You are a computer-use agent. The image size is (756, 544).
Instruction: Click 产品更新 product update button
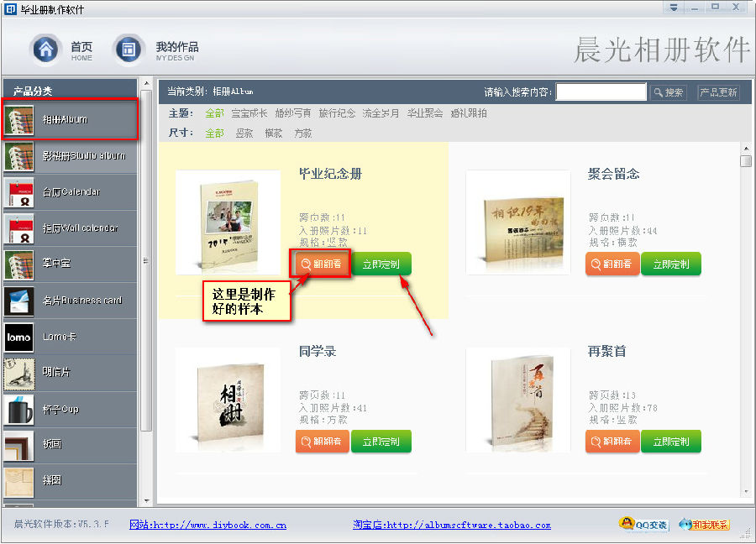pos(718,92)
